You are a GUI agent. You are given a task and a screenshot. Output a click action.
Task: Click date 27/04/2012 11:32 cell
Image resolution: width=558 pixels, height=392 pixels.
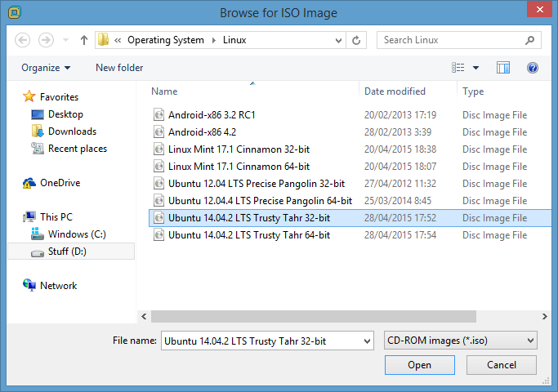point(400,184)
